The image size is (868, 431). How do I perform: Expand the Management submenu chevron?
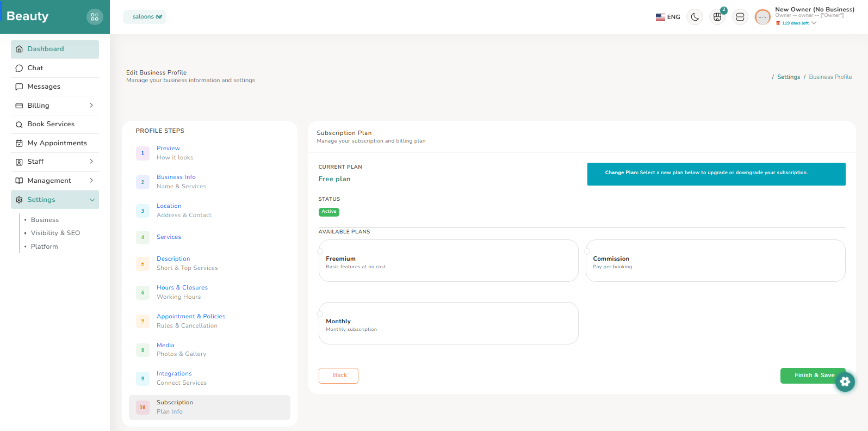click(x=91, y=181)
